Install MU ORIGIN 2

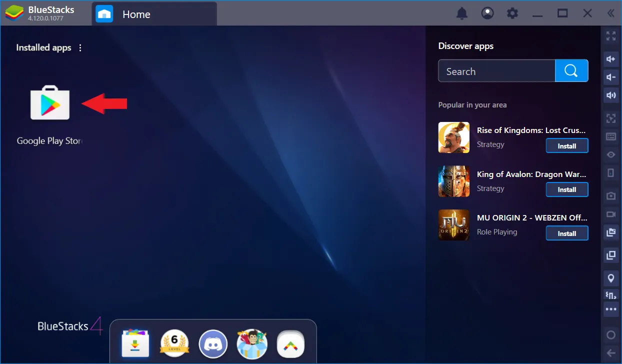pyautogui.click(x=567, y=233)
